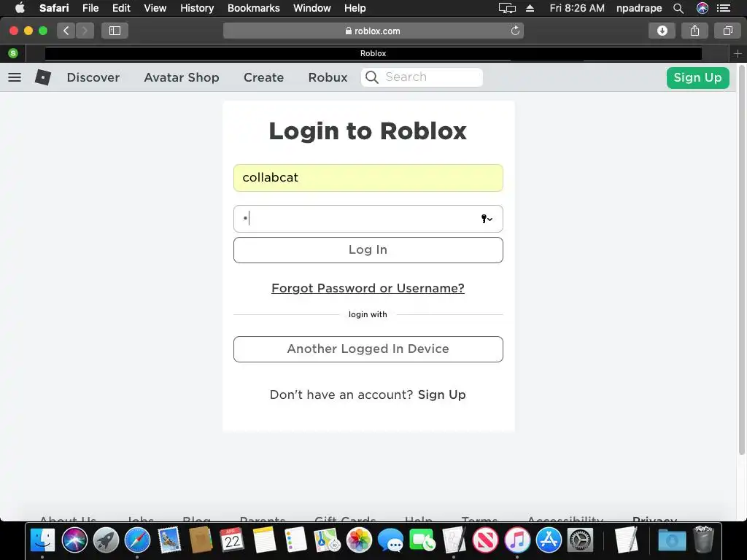Open System Preferences in the Dock
The height and width of the screenshot is (560, 747).
(580, 540)
